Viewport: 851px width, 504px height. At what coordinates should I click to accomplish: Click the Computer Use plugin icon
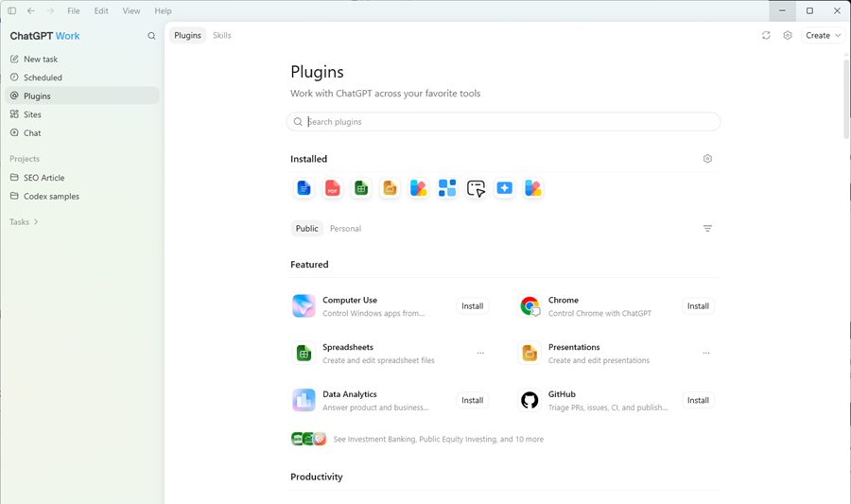click(304, 306)
